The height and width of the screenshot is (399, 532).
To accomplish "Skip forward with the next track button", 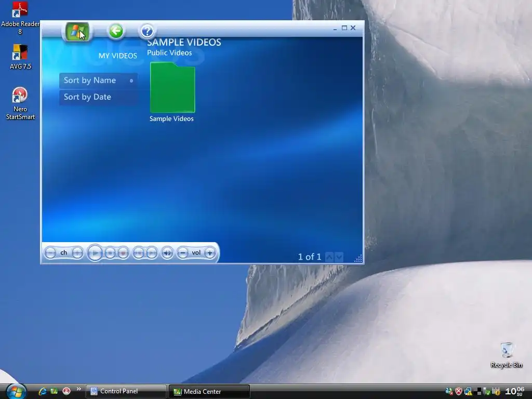I will click(x=152, y=253).
